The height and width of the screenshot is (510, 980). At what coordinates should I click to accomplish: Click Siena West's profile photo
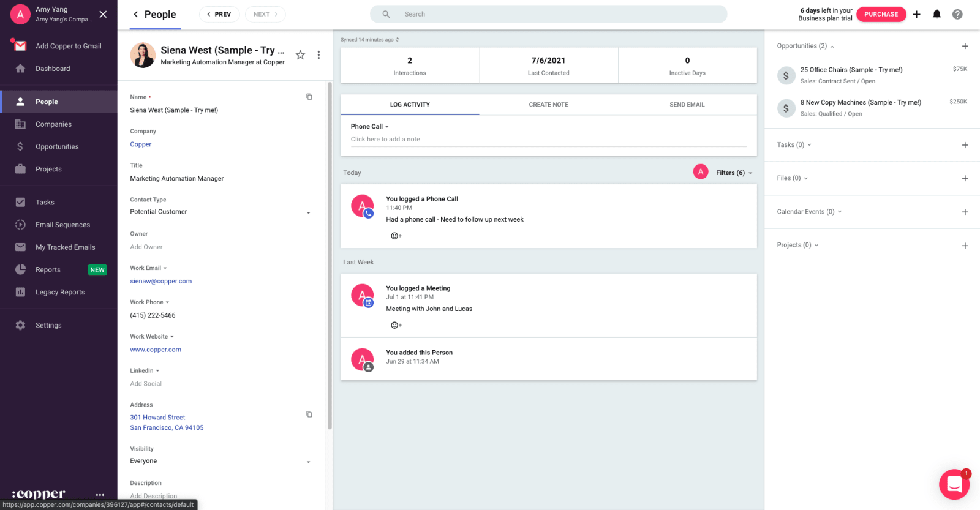point(143,55)
